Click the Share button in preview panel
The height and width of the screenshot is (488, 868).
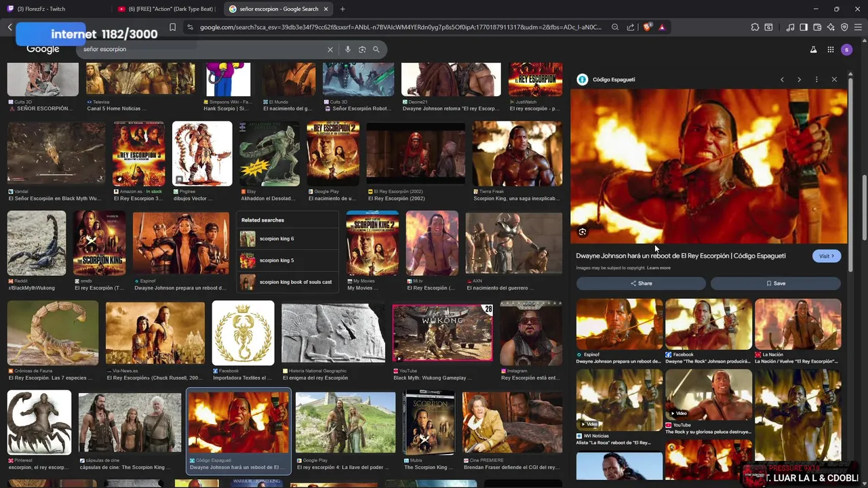tap(641, 283)
